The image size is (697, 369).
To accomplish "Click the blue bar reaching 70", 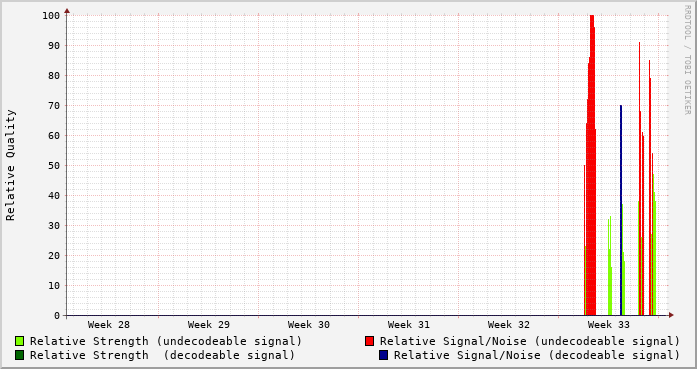I will [621, 210].
